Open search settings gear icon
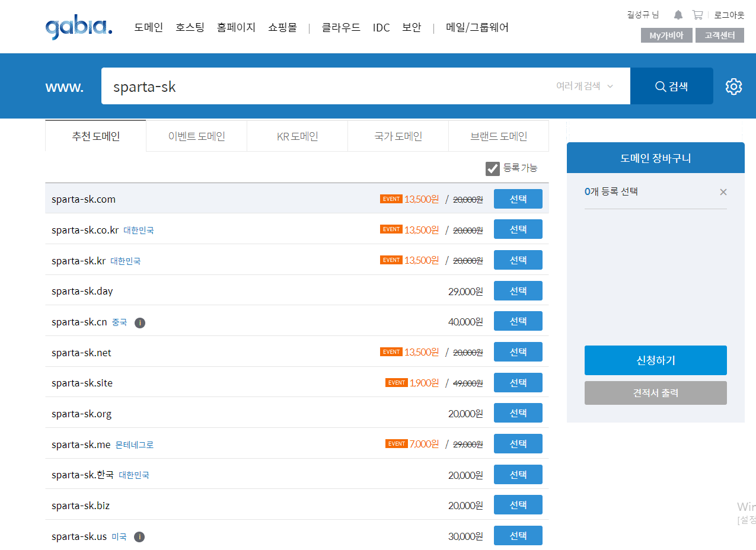The width and height of the screenshot is (756, 550). click(x=733, y=86)
